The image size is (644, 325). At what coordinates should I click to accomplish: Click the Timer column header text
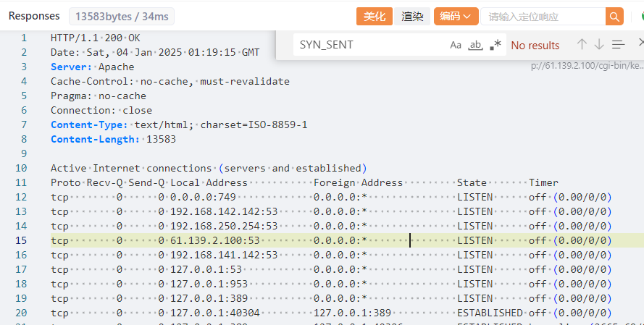coord(544,182)
